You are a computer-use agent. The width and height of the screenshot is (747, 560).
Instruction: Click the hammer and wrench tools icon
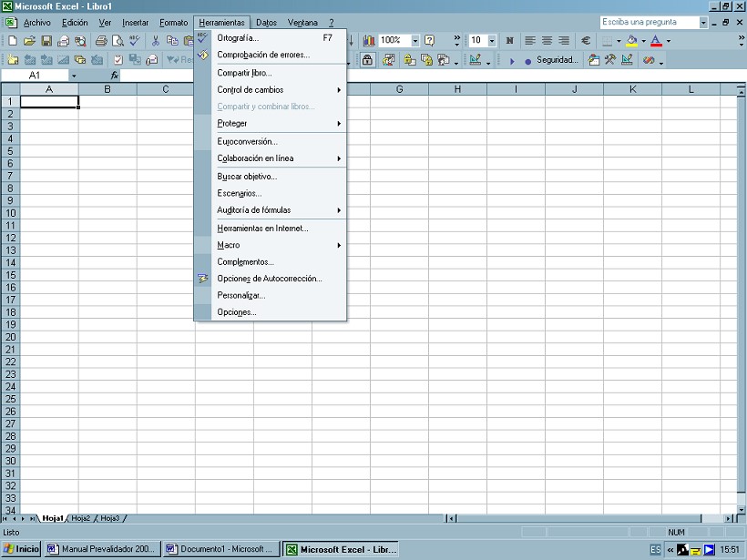click(610, 60)
